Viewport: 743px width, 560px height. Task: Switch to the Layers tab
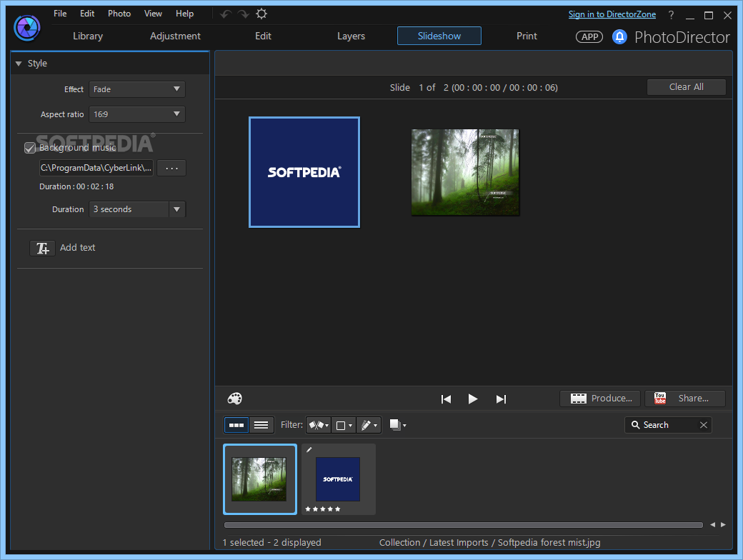351,36
